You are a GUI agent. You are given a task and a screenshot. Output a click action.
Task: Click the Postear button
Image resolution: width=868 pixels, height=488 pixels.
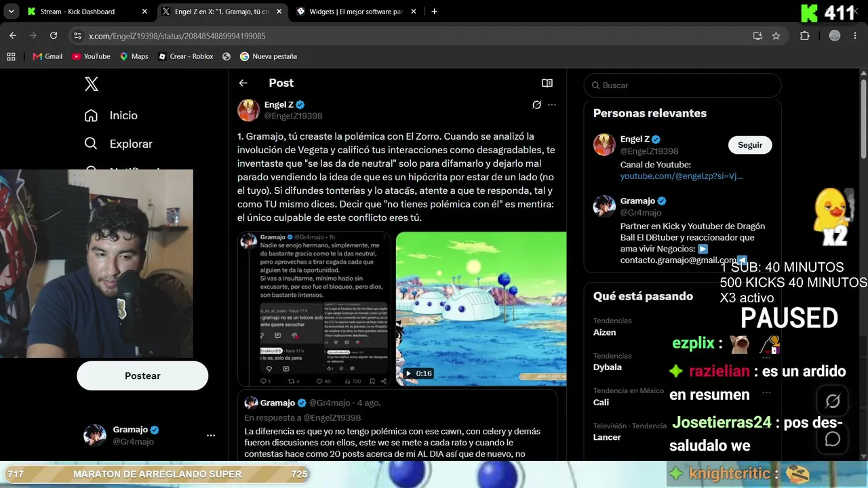(142, 375)
